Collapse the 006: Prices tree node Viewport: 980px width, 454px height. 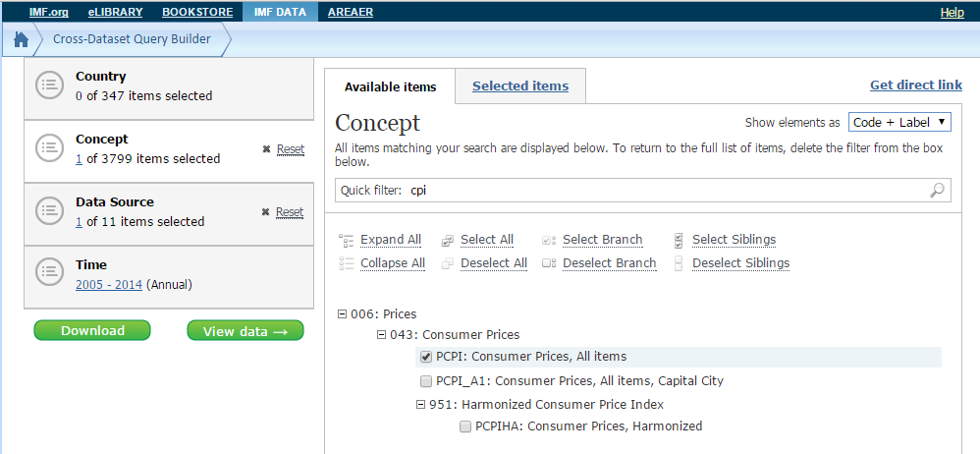point(342,314)
